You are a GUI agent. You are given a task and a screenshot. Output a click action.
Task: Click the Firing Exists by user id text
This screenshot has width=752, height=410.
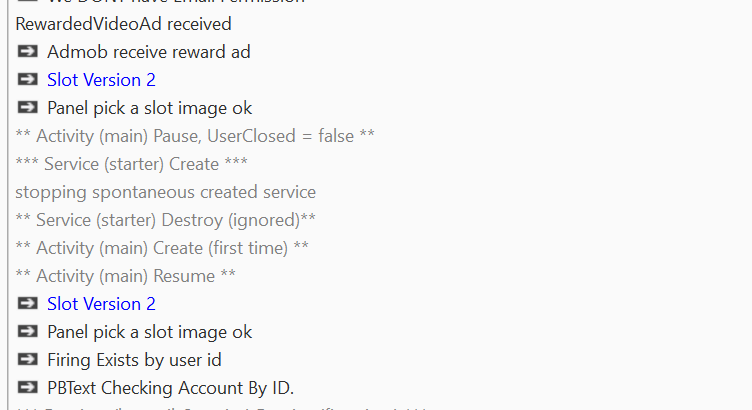tap(134, 360)
